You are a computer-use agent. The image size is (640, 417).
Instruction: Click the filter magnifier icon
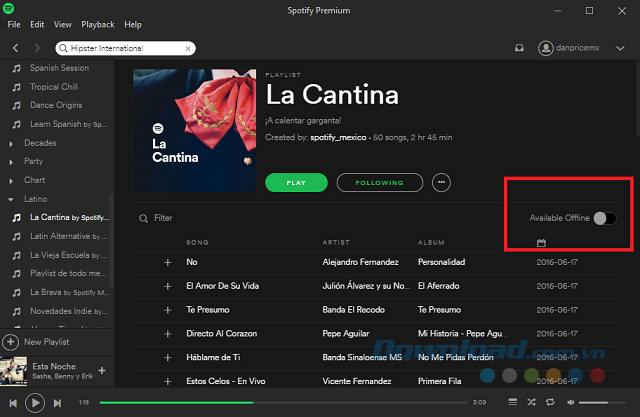coord(143,218)
